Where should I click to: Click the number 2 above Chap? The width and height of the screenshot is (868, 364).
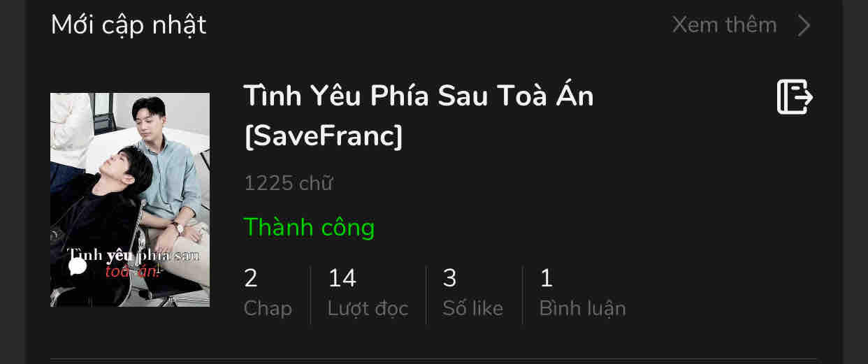[x=251, y=279]
